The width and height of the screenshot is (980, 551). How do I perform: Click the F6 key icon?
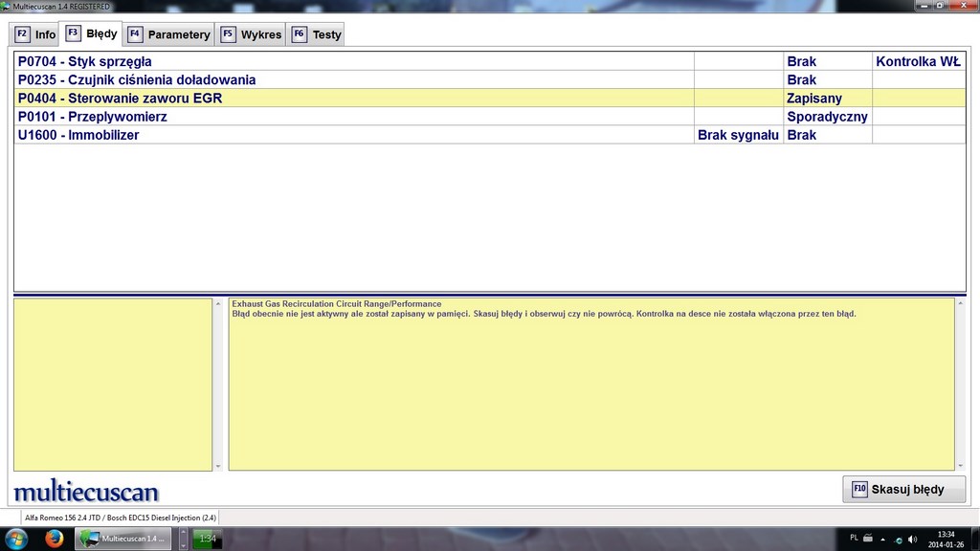299,34
